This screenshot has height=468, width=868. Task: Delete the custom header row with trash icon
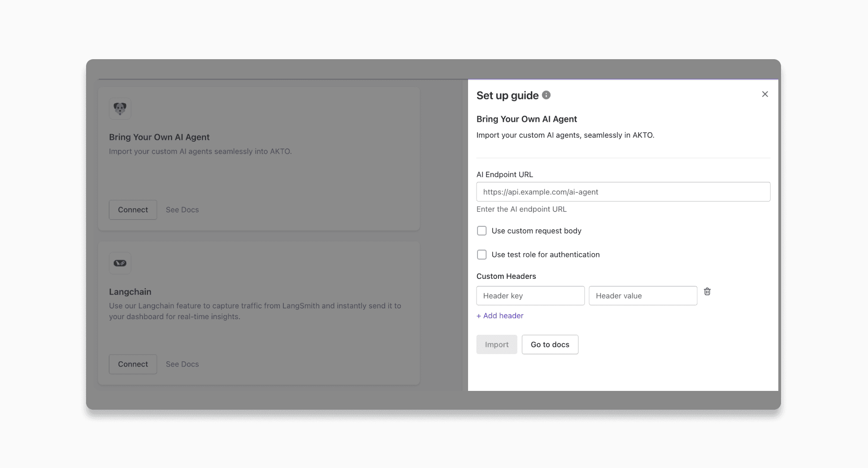pyautogui.click(x=707, y=291)
